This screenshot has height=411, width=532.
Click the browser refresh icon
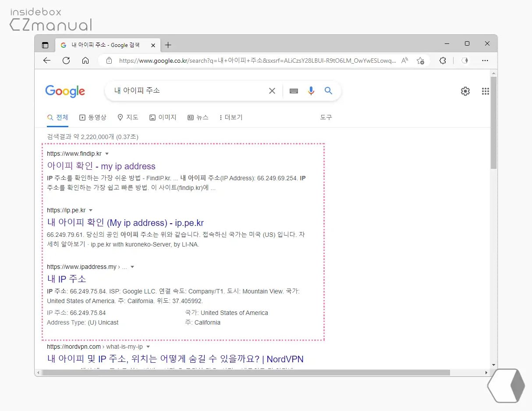(66, 61)
